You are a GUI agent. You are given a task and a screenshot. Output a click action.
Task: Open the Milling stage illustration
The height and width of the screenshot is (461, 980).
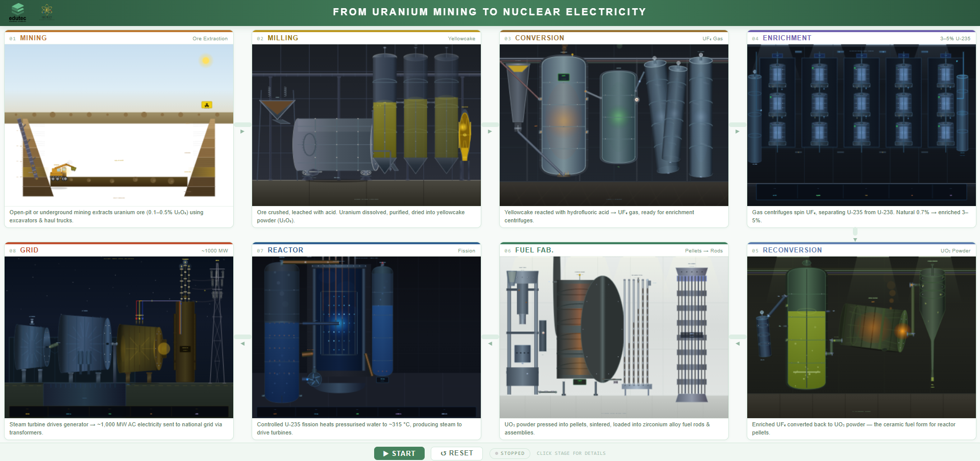(x=366, y=125)
